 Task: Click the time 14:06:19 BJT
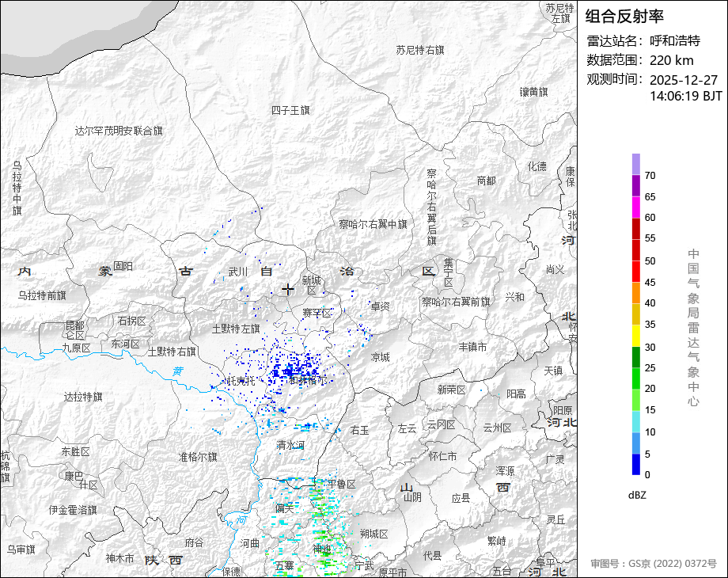pos(686,96)
